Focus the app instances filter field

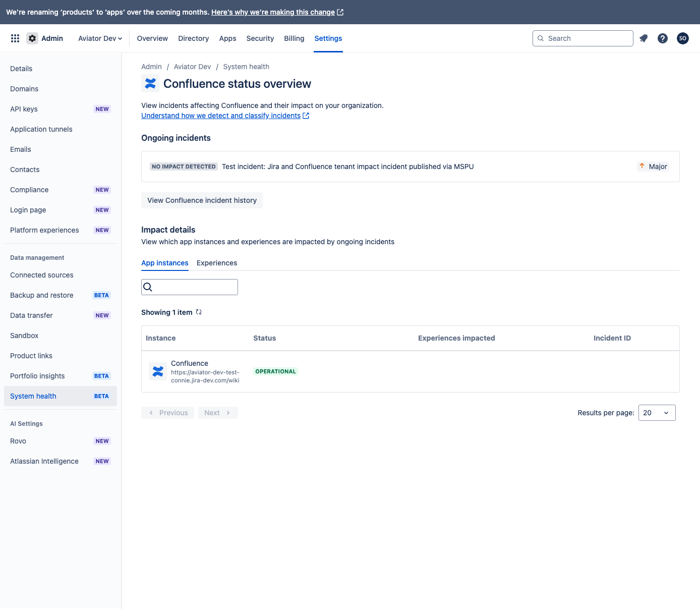(x=190, y=287)
